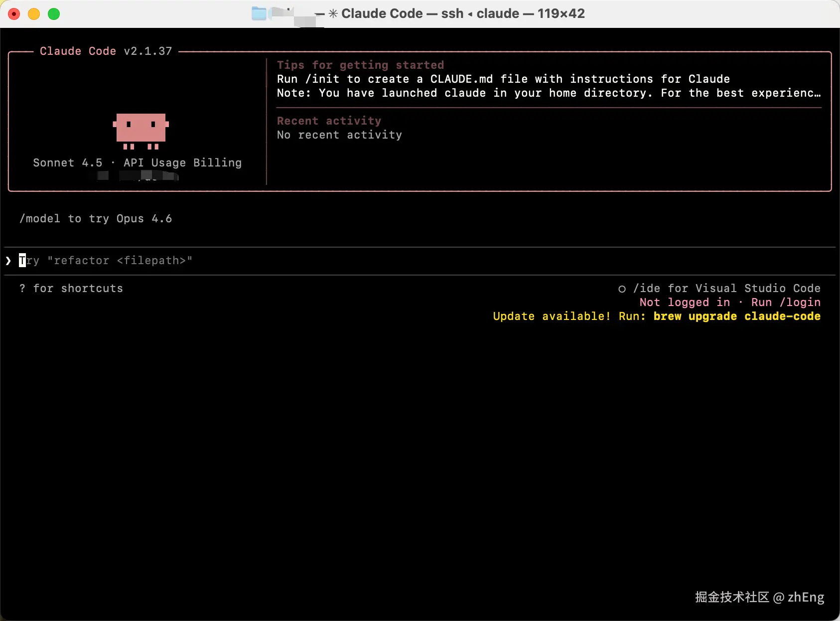Click the 'Note: You have launched claude' line
This screenshot has height=621, width=840.
tap(549, 93)
